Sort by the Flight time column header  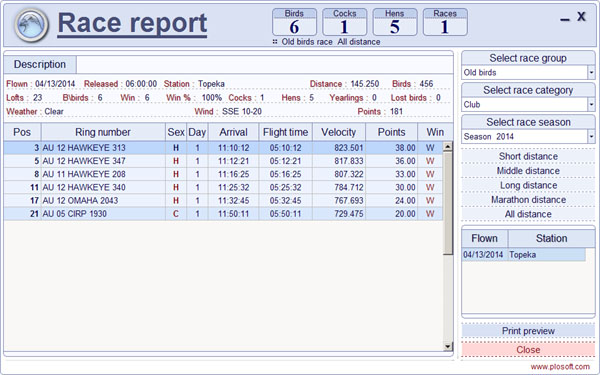pos(285,132)
